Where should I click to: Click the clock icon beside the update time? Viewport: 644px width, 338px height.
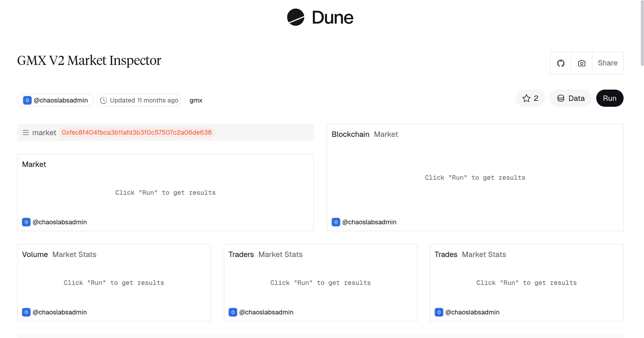click(x=104, y=100)
